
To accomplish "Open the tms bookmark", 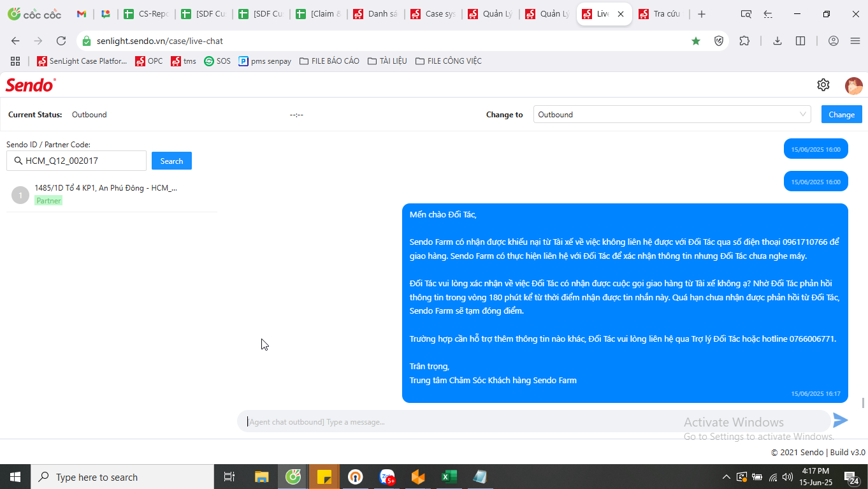I will [184, 61].
